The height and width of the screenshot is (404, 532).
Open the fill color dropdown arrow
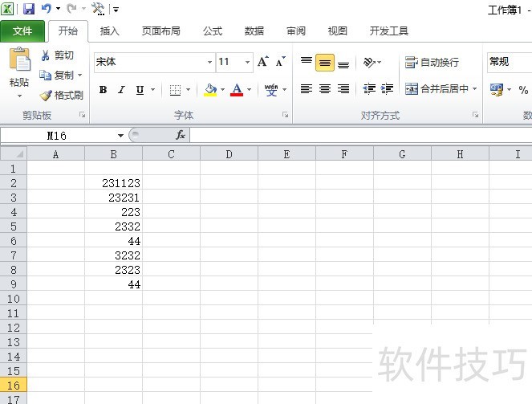[222, 90]
